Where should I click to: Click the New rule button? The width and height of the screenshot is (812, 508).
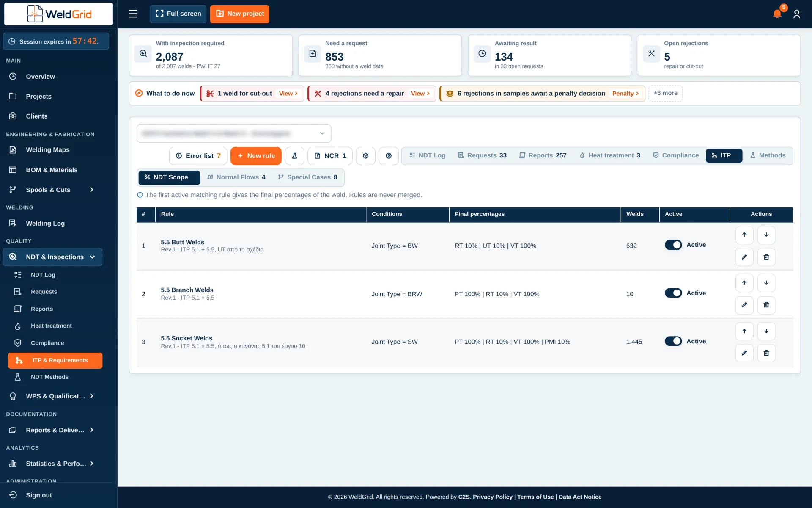[256, 156]
